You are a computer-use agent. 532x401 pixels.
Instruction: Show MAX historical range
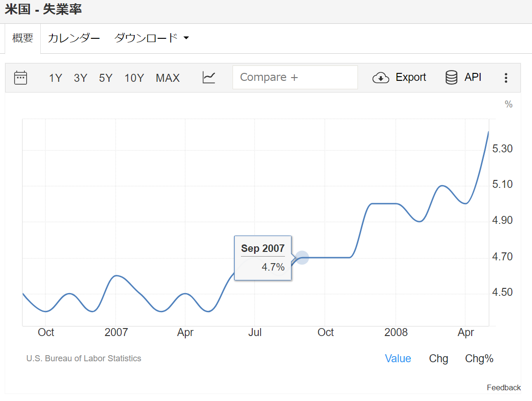[168, 78]
